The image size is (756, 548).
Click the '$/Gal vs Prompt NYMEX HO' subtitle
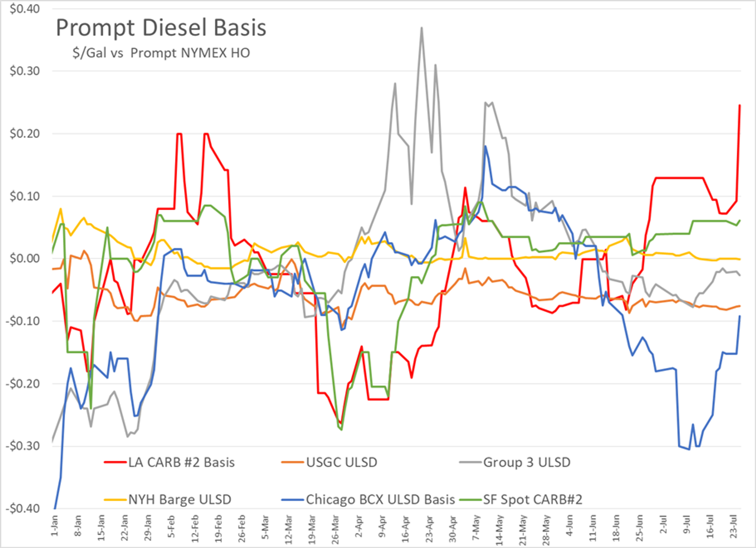161,53
